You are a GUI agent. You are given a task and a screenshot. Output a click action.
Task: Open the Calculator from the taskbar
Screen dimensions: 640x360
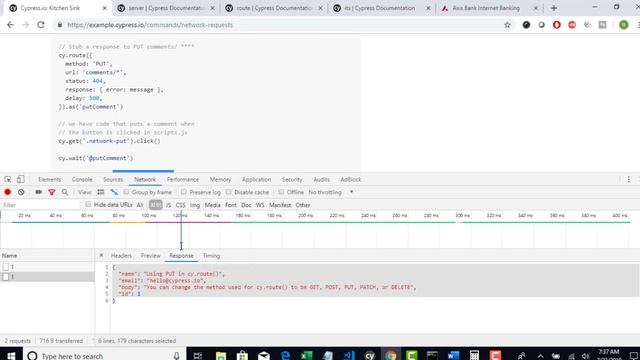474,356
